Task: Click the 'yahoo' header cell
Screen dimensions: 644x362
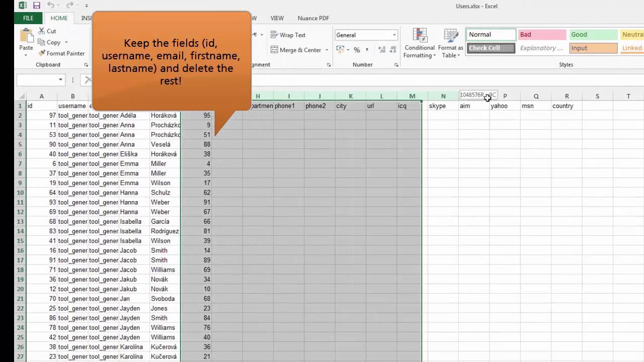Action: coord(505,106)
